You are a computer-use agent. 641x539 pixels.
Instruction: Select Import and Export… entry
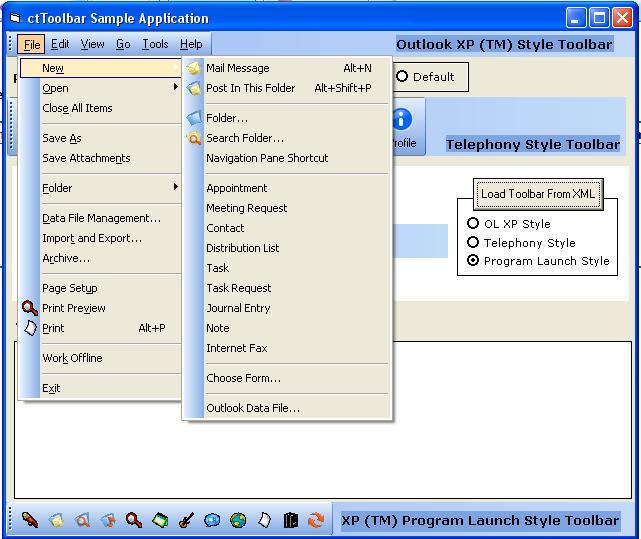[x=100, y=238]
